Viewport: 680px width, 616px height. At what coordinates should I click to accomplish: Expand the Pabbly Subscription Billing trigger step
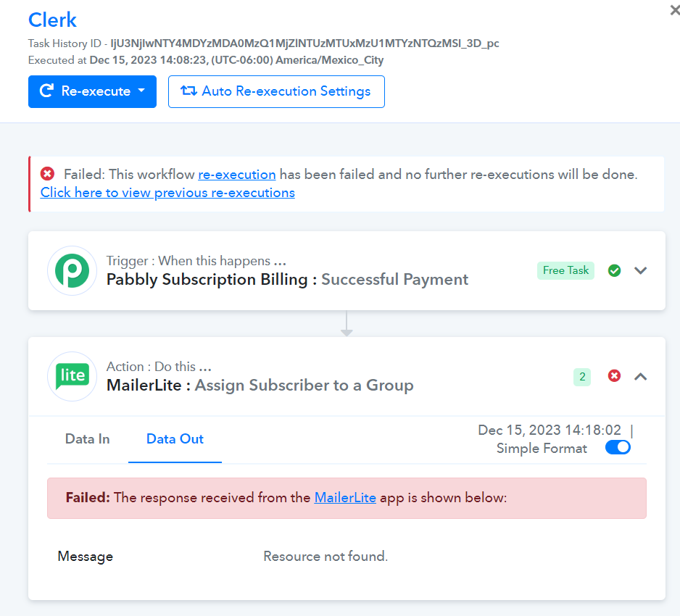click(x=641, y=270)
